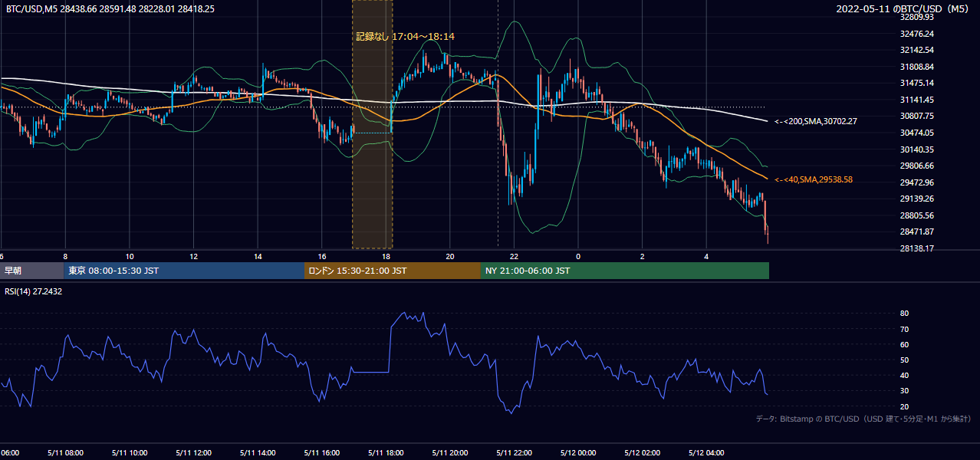Click hour tick 10 under the price chart
980x460 pixels.
point(130,256)
